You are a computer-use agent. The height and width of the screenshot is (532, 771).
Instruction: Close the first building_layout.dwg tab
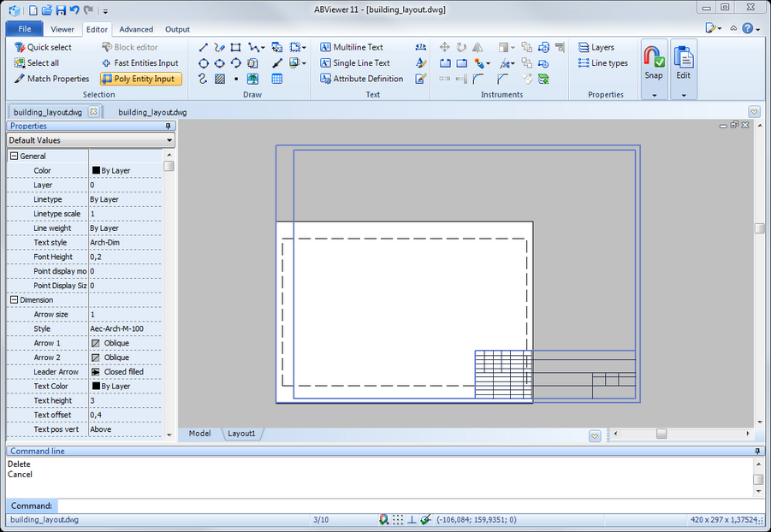coord(93,111)
